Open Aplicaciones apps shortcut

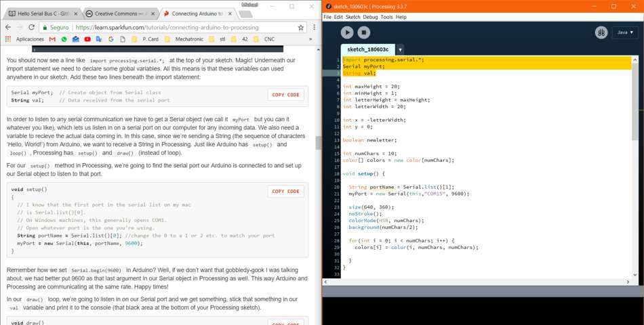point(24,39)
